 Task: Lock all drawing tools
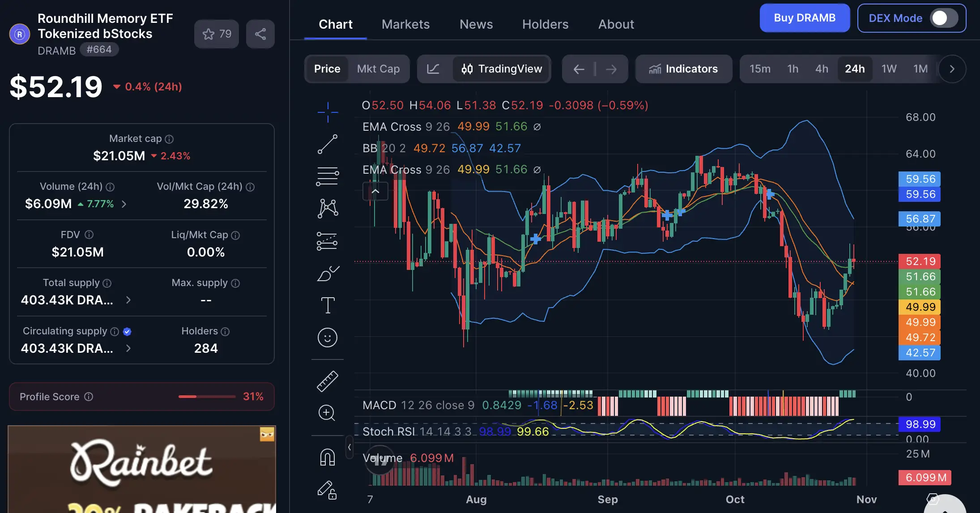tap(328, 490)
